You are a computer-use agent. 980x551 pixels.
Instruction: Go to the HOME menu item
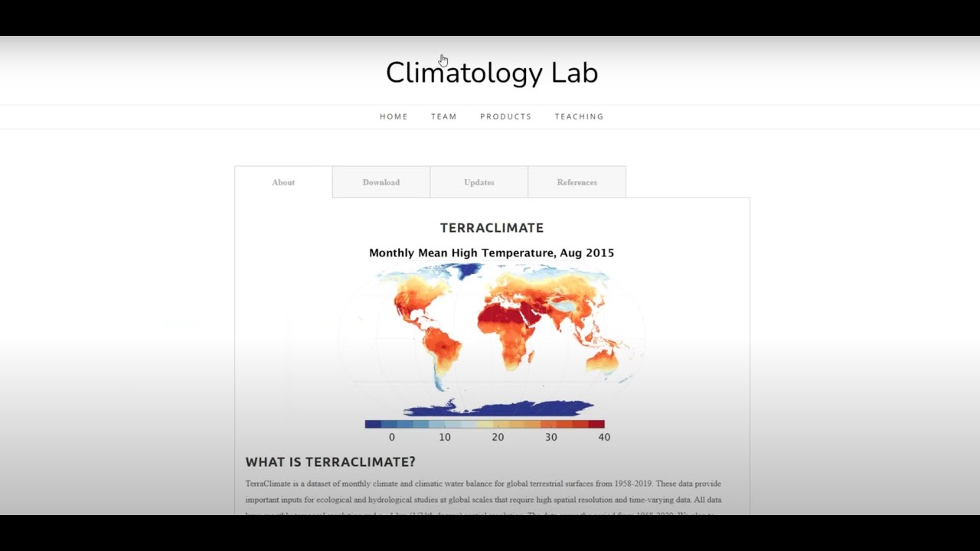tap(394, 116)
